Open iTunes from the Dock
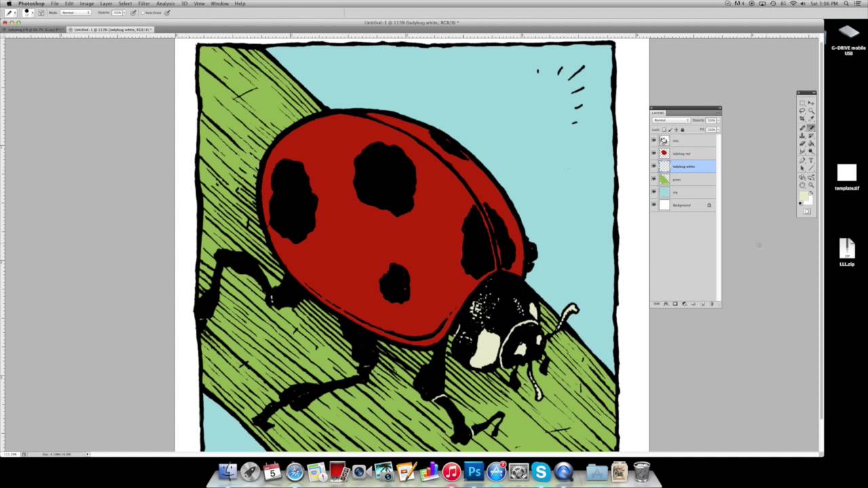The width and height of the screenshot is (868, 488). [452, 471]
